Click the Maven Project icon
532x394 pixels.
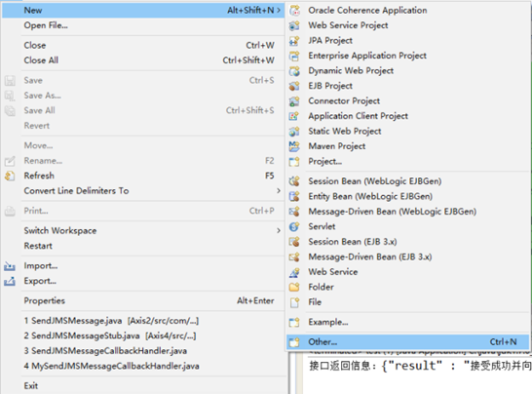(x=294, y=146)
